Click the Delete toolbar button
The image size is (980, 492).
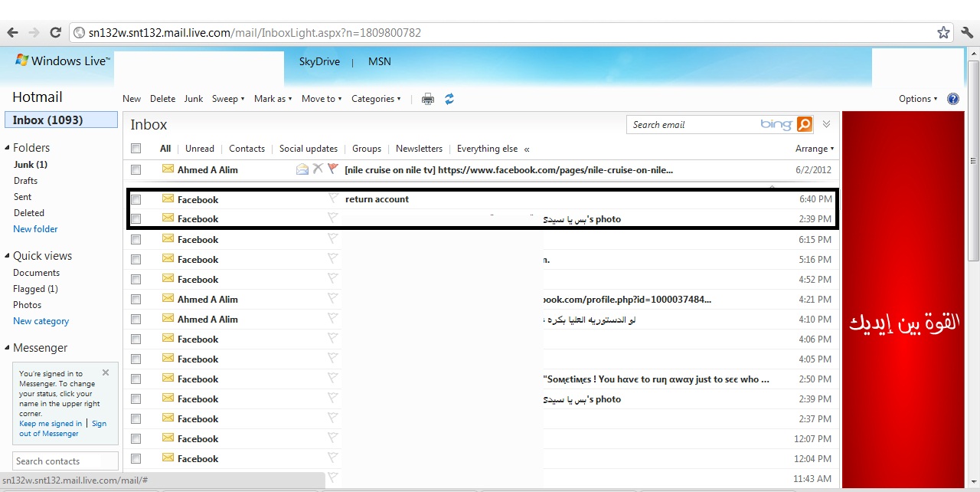162,99
